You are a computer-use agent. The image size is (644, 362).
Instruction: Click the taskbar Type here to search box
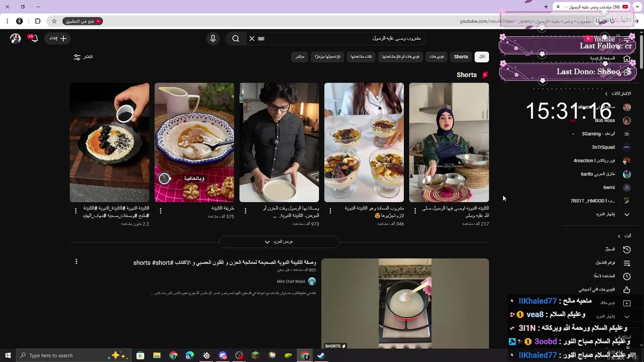click(74, 355)
